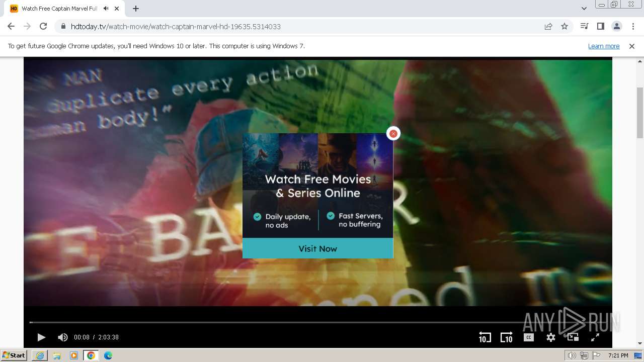Viewport: 644px width, 362px height.
Task: Open Chrome profile avatar menu
Action: pyautogui.click(x=616, y=26)
